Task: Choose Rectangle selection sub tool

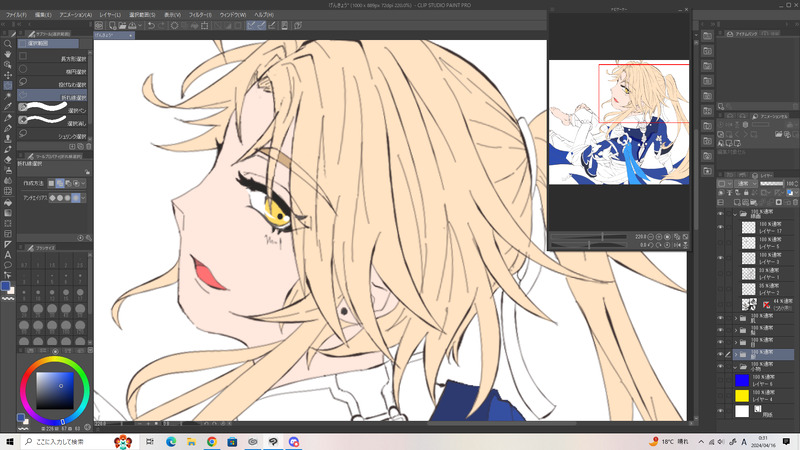Action: click(53, 57)
